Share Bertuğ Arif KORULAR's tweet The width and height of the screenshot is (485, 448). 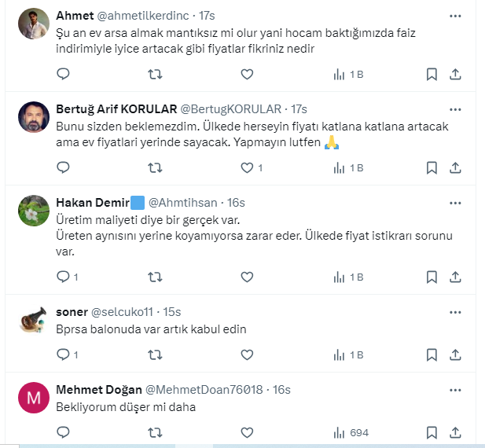point(455,167)
